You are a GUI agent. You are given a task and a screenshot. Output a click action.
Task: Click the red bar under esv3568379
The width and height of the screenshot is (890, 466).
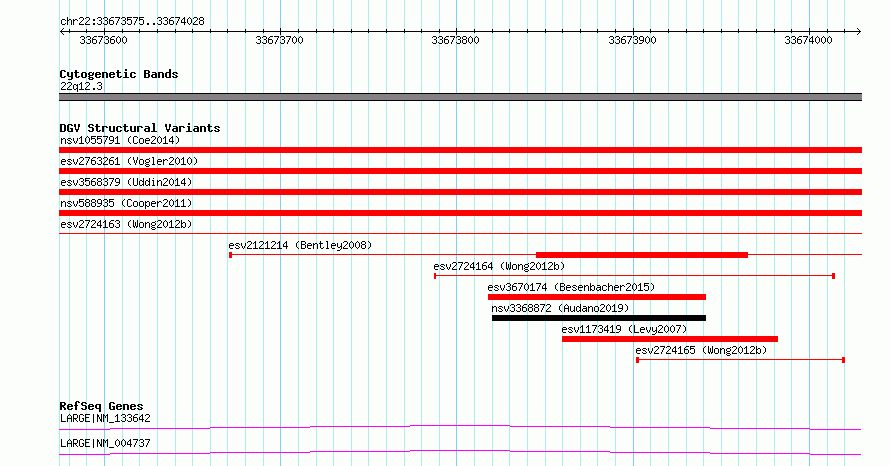pyautogui.click(x=460, y=192)
